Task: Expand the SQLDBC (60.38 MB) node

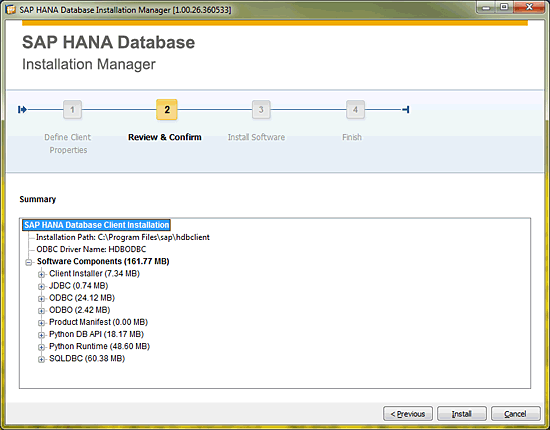Action: point(41,359)
